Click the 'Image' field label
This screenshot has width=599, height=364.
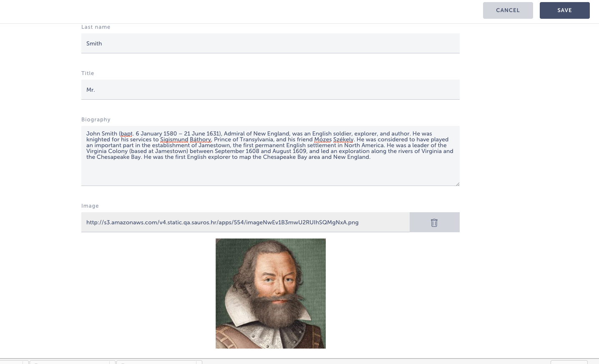pos(90,206)
